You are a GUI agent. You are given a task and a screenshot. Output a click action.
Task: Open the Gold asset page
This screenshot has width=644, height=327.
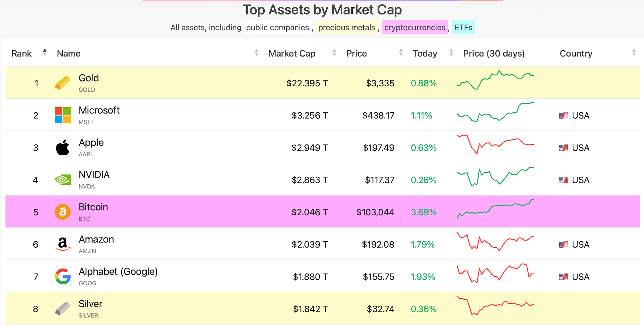coord(89,78)
